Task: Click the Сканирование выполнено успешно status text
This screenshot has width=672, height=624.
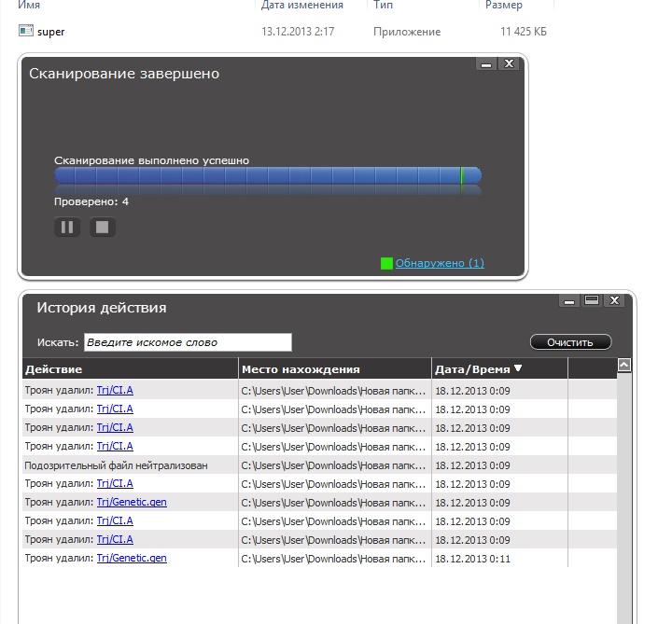Action: point(152,160)
